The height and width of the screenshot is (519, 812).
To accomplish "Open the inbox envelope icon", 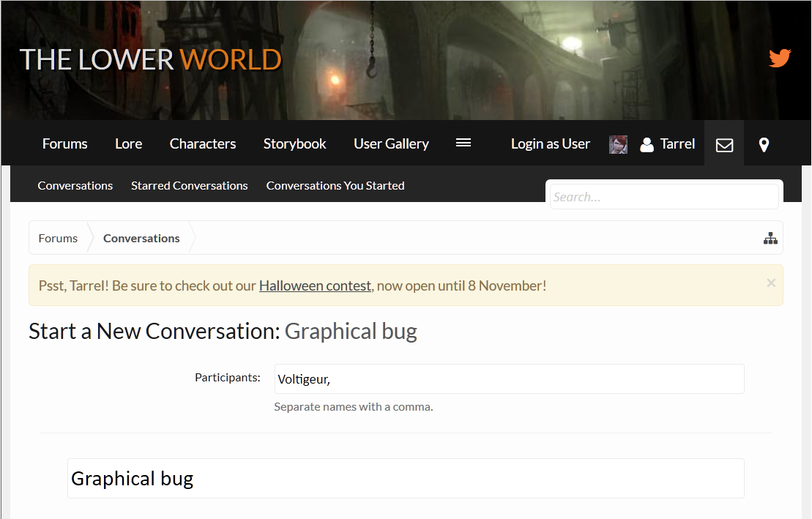I will pyautogui.click(x=724, y=144).
